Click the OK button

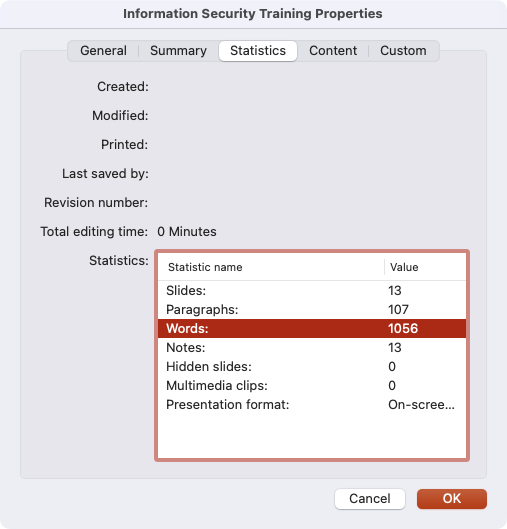(452, 499)
